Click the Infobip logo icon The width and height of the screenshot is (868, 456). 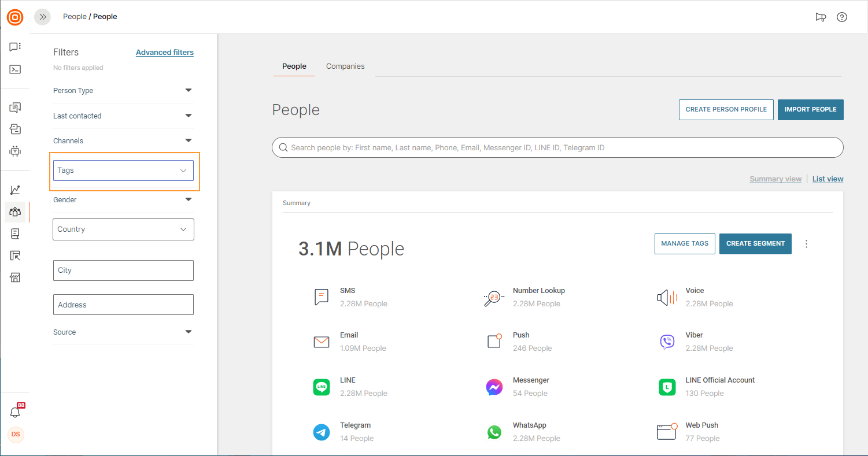(x=15, y=17)
